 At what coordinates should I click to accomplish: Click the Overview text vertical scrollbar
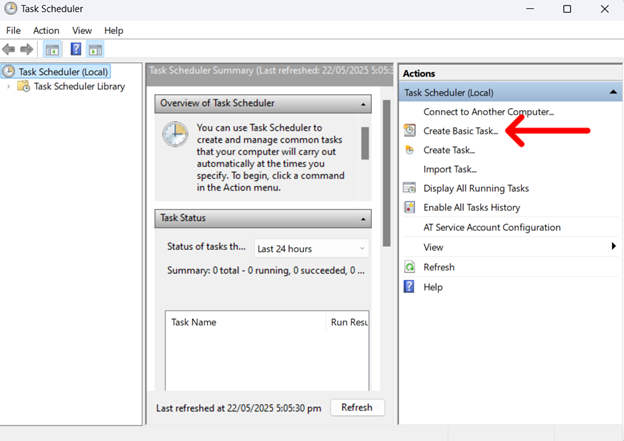(x=365, y=145)
